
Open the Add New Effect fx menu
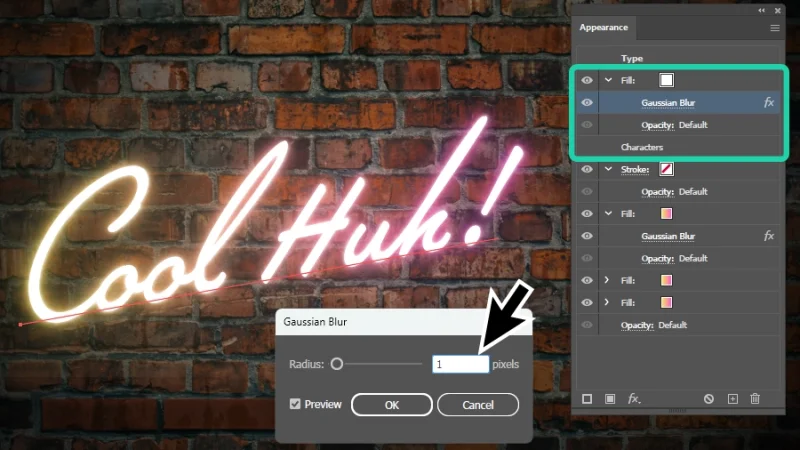(633, 398)
